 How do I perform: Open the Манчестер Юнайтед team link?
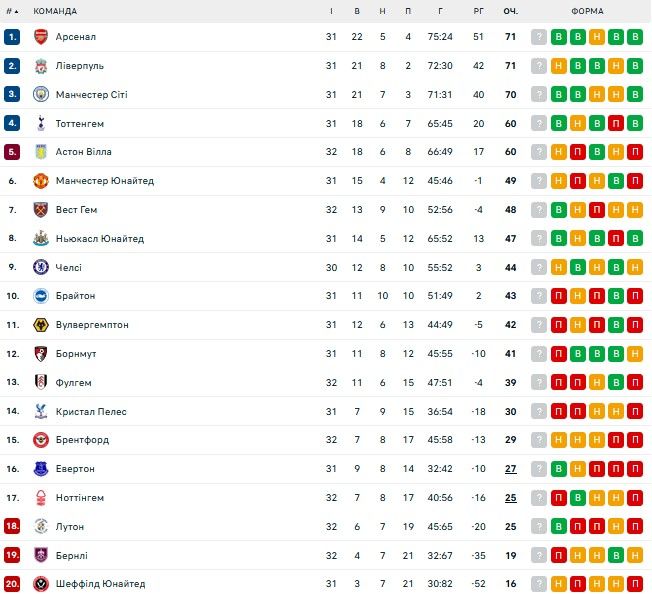coord(106,181)
